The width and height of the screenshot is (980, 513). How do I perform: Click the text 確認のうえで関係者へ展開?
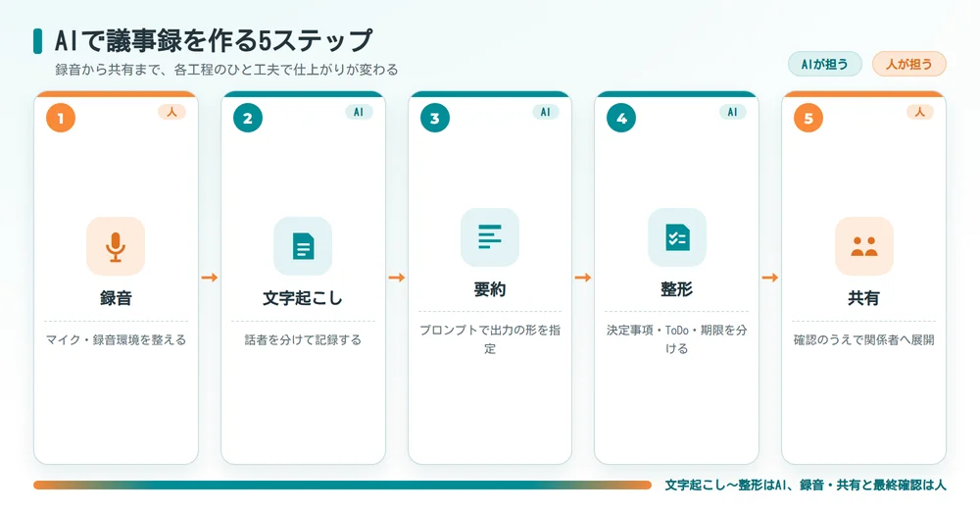[863, 339]
